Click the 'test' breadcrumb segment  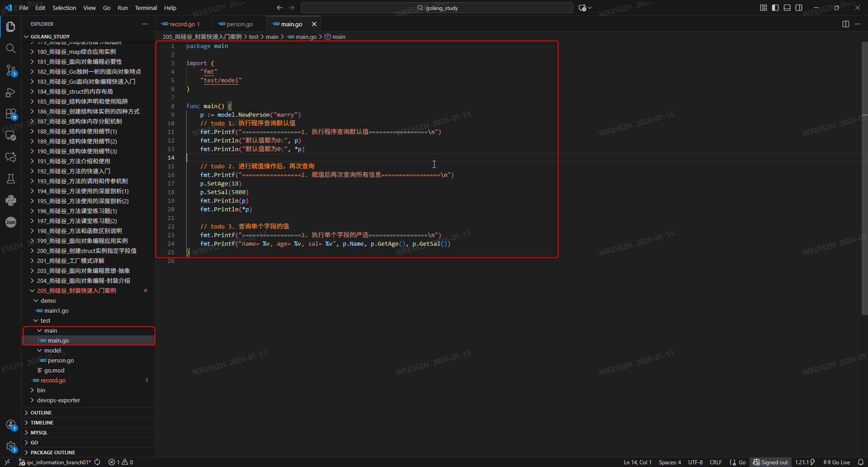pyautogui.click(x=254, y=37)
